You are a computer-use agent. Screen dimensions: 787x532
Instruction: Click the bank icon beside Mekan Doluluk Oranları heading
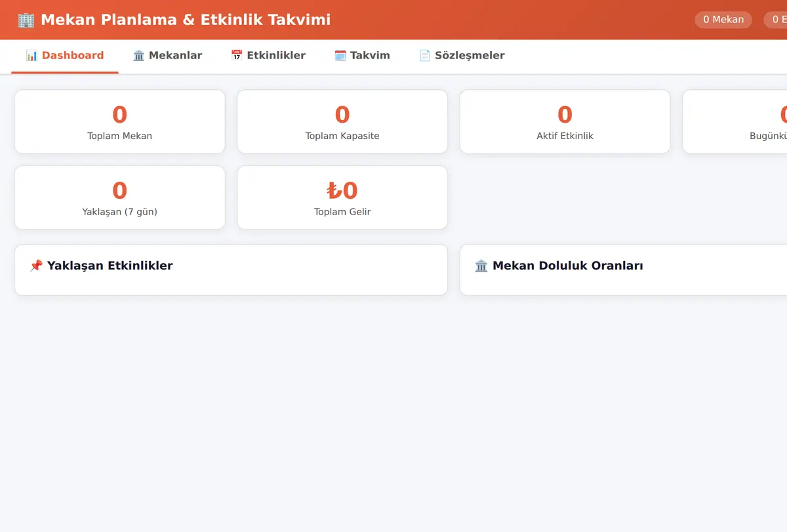481,266
